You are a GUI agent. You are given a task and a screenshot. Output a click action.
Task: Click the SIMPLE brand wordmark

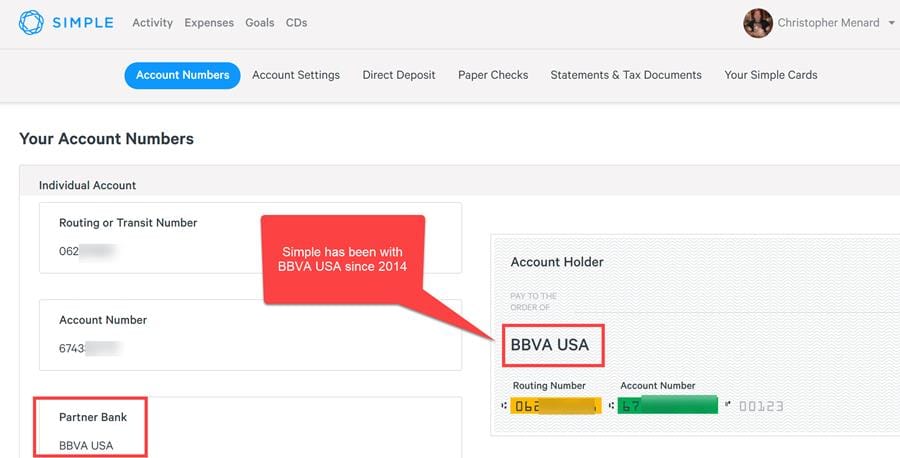[x=83, y=23]
